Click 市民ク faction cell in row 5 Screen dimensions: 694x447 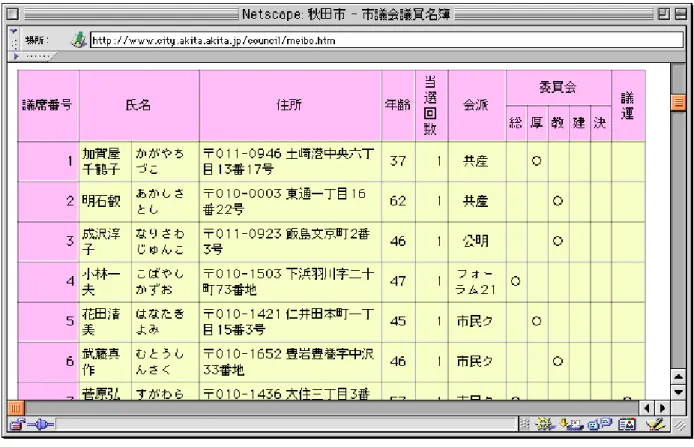[475, 322]
